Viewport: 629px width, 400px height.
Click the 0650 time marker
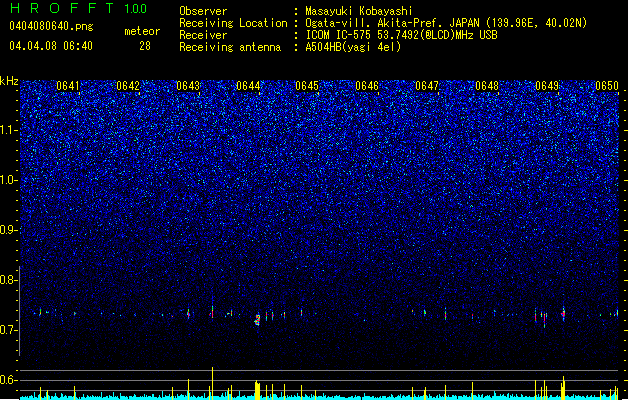click(x=607, y=86)
